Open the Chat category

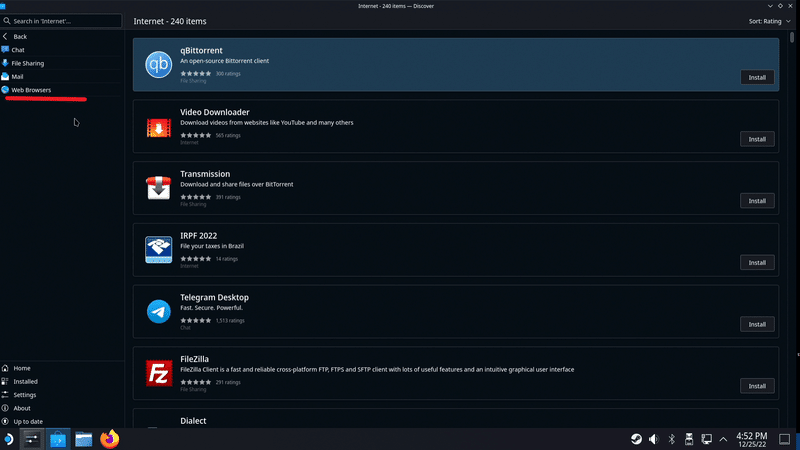[x=61, y=50]
